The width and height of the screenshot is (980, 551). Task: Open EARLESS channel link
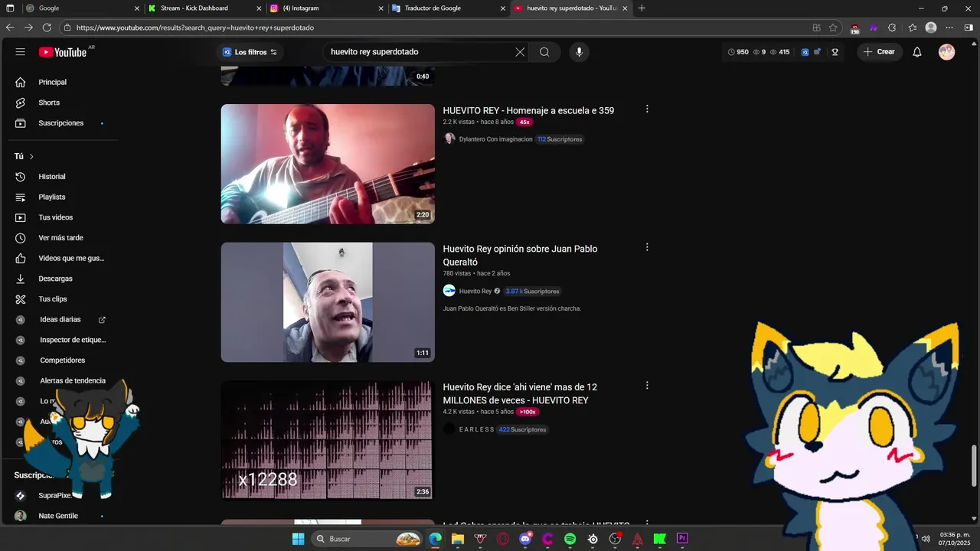coord(476,429)
